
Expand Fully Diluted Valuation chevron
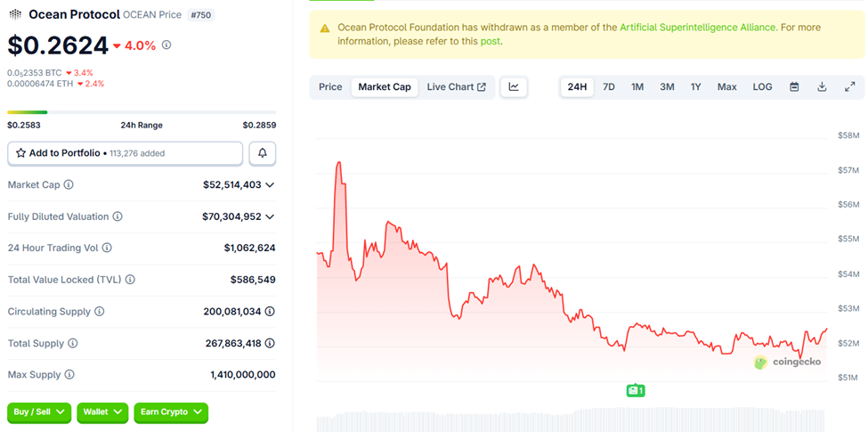[x=270, y=216]
